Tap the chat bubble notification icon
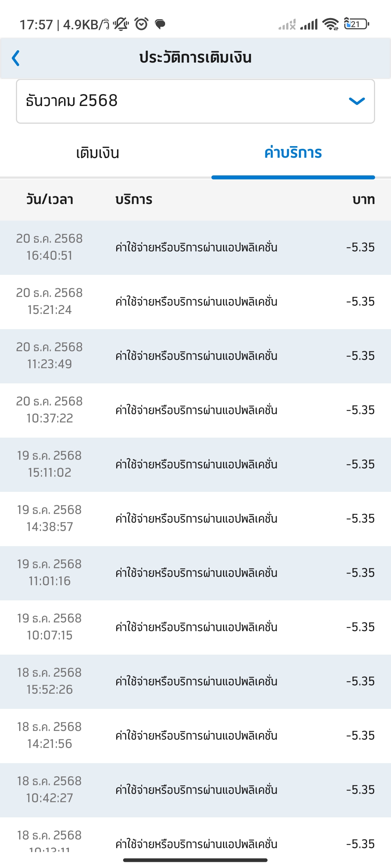 click(x=160, y=24)
